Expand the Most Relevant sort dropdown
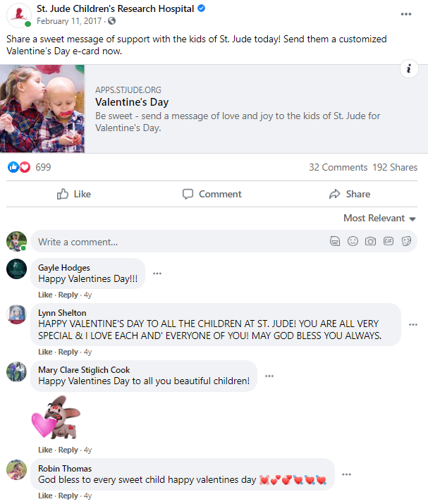The height and width of the screenshot is (504, 428). point(380,219)
